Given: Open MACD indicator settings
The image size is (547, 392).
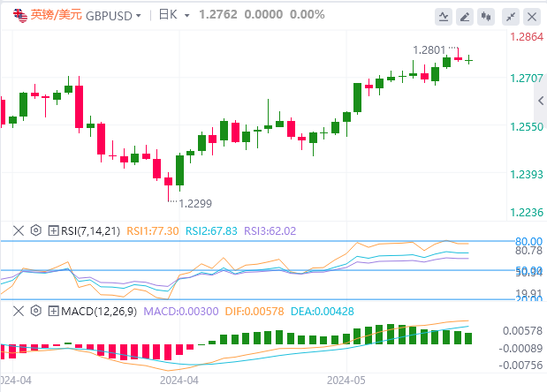Looking at the screenshot, I should pyautogui.click(x=36, y=311).
